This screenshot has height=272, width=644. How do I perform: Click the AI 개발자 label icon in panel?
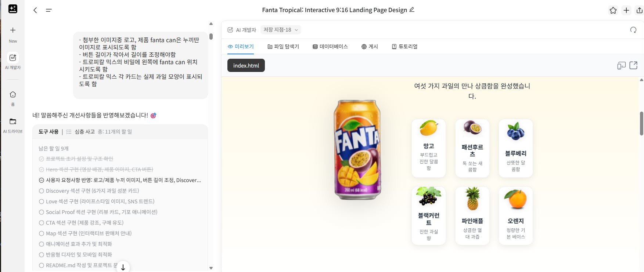point(230,30)
